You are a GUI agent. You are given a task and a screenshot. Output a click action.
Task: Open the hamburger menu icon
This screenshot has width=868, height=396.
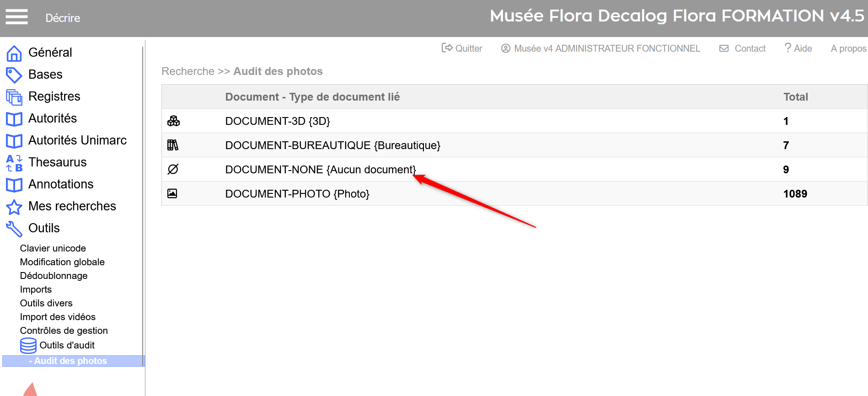(16, 17)
